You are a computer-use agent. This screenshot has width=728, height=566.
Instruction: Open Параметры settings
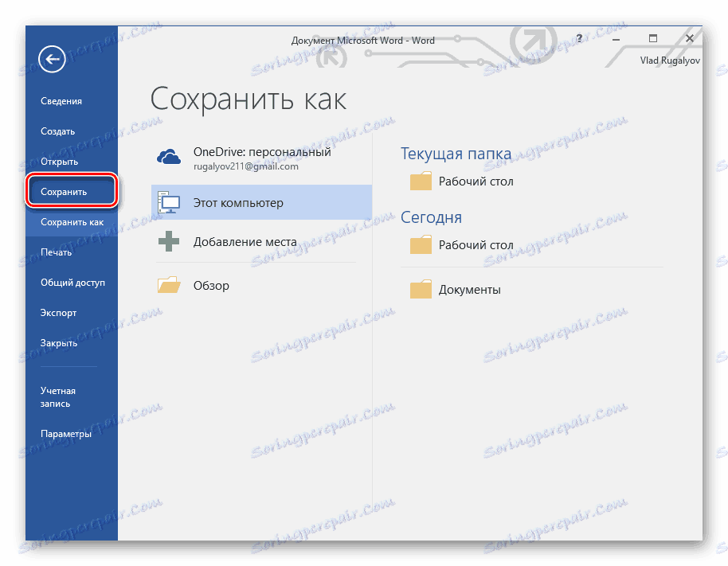tap(66, 434)
